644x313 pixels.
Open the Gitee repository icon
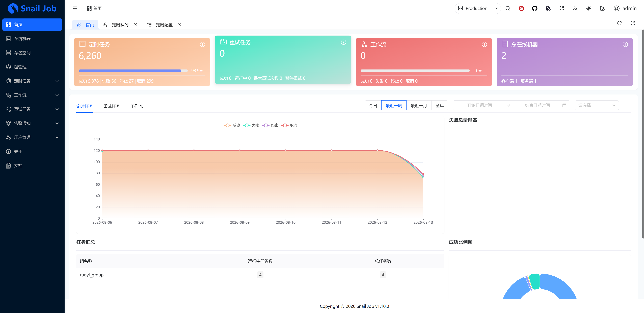[x=521, y=9]
